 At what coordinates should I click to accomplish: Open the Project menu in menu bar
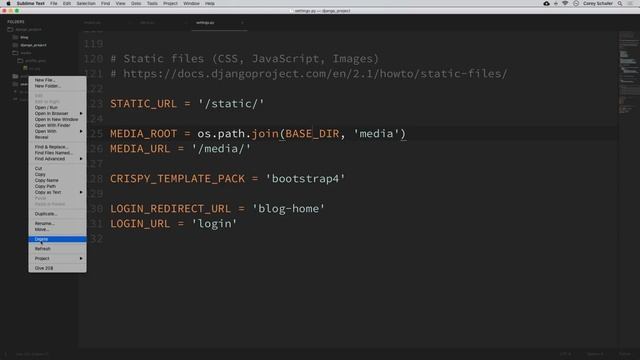pos(170,3)
